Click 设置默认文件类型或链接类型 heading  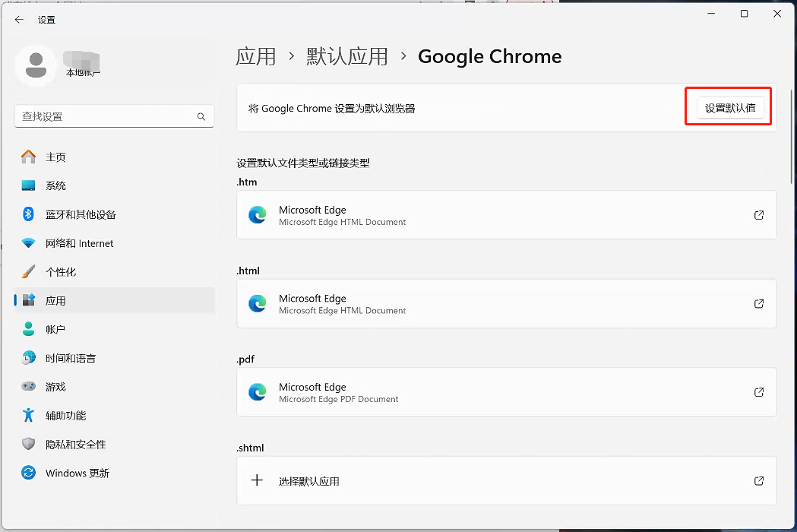coord(303,163)
